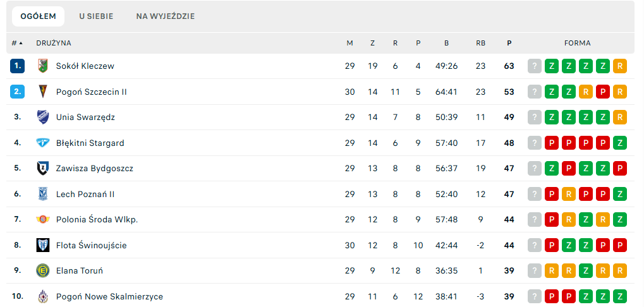Screen dimensions: 644x307
Task: Select the Unia Swarzędz badge icon
Action: pos(43,117)
